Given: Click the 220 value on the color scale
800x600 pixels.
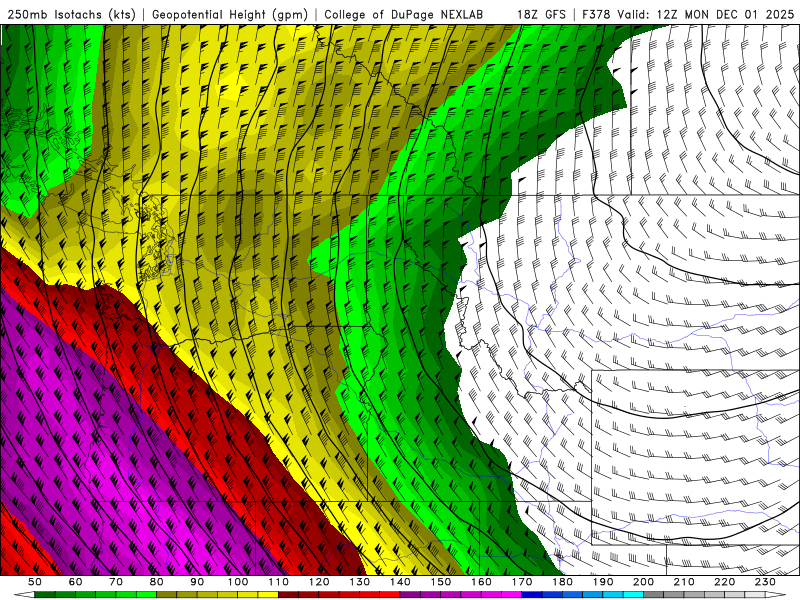Looking at the screenshot, I should click(x=726, y=582).
